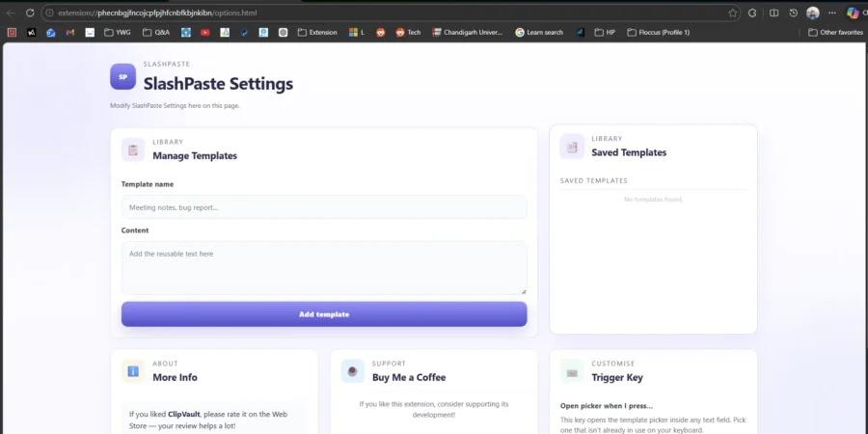Viewport: 868px width, 434px height.
Task: Expand the Floccus (Profile 1) folder
Action: (x=658, y=33)
